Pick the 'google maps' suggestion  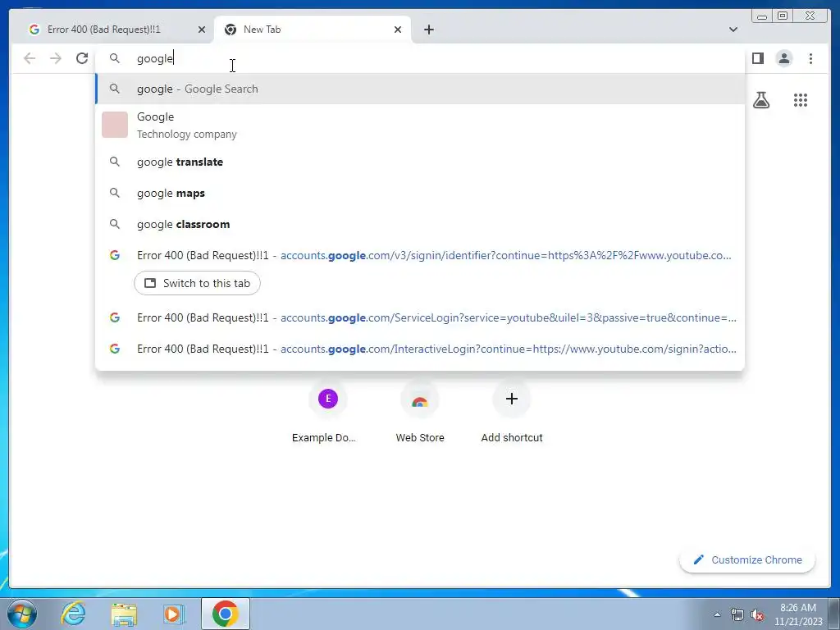(x=420, y=193)
